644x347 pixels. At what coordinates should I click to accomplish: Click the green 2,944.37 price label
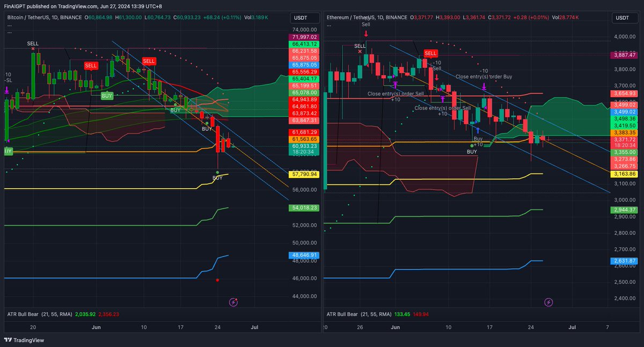click(623, 210)
